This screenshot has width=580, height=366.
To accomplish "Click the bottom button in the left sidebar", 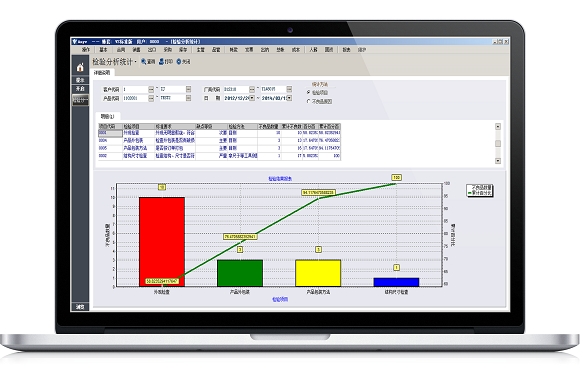I will [x=80, y=306].
